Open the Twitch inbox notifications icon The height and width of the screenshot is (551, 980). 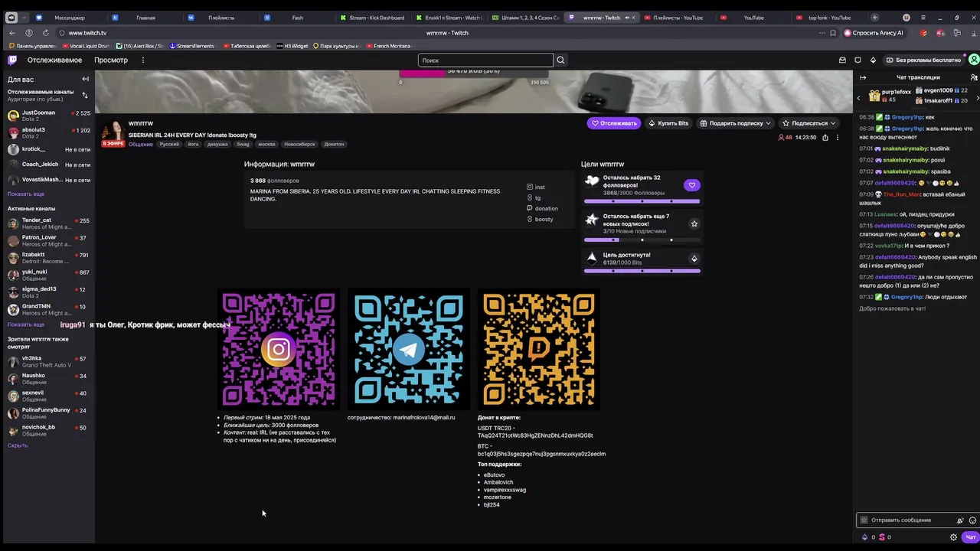(842, 60)
